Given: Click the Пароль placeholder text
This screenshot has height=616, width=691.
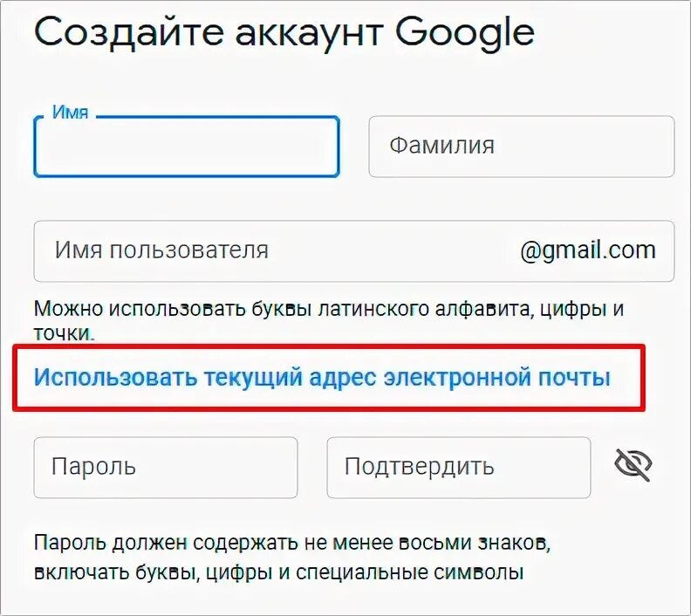Looking at the screenshot, I should [93, 467].
